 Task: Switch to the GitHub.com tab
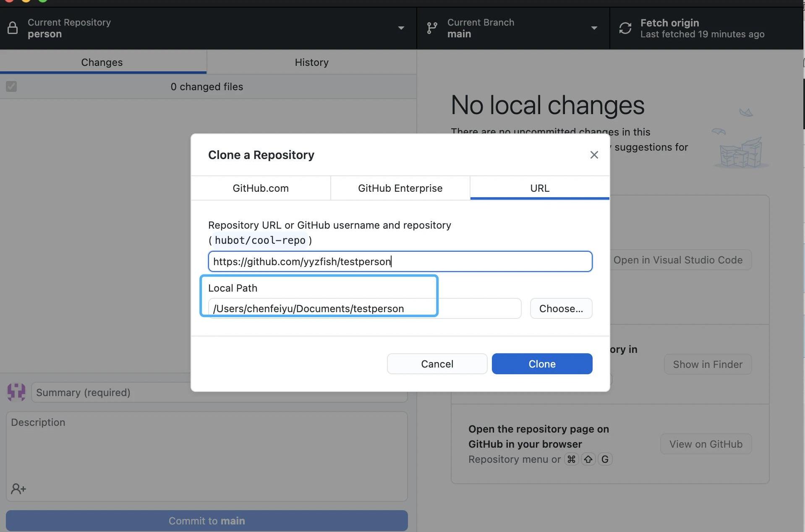261,188
